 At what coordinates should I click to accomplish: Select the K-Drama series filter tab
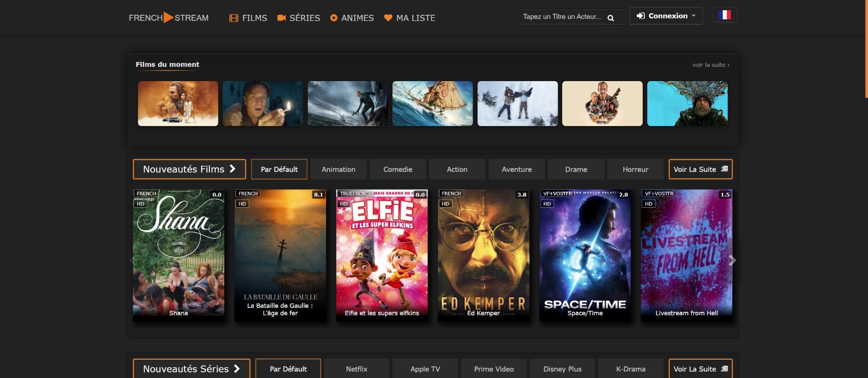tap(631, 369)
